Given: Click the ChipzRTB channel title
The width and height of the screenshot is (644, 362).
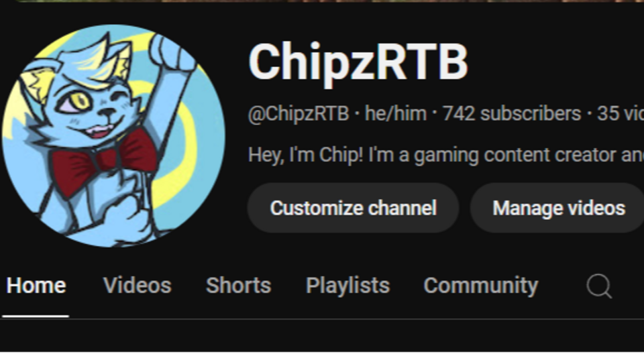Looking at the screenshot, I should pos(358,62).
